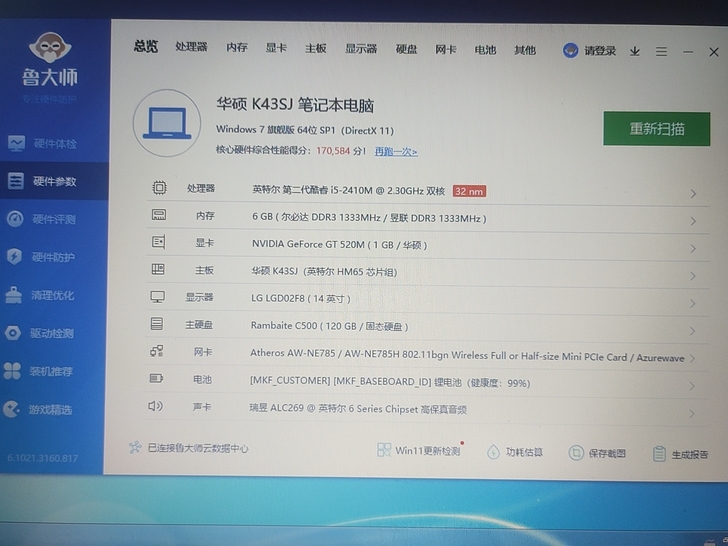Expand the GeForce GT 520M row chevron

point(693,249)
